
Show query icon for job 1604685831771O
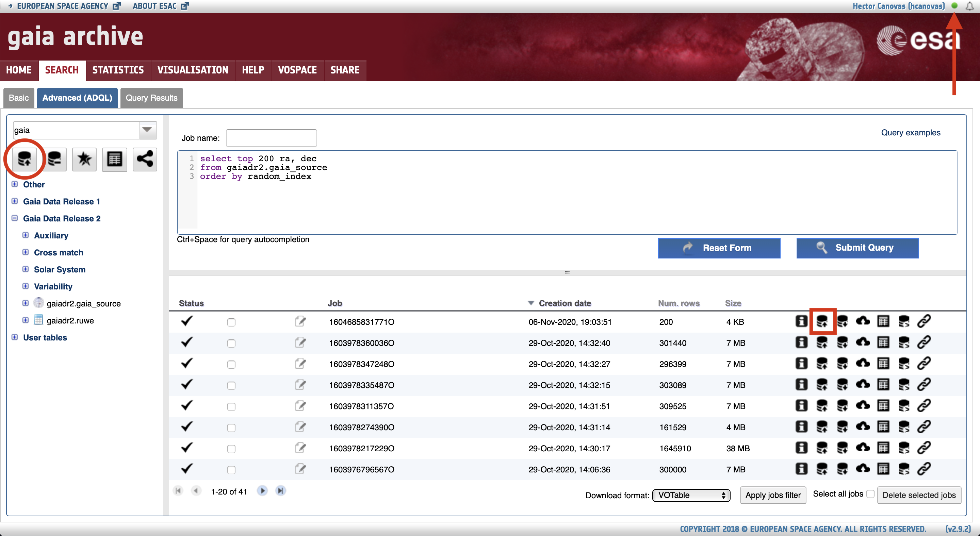click(904, 321)
